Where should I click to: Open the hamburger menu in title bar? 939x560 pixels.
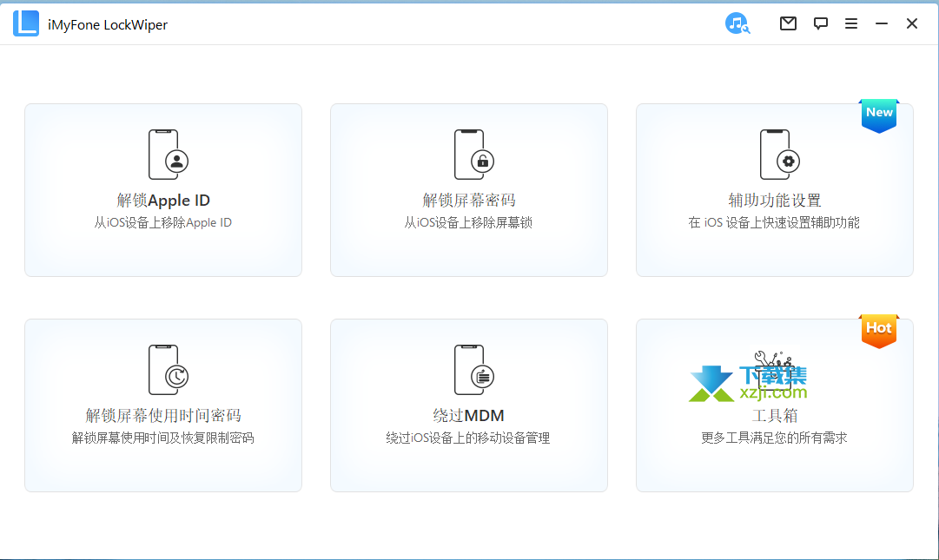(851, 23)
